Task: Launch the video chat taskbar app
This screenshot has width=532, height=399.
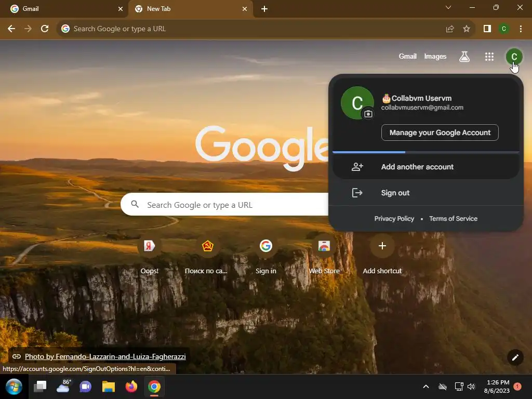Action: [x=86, y=387]
